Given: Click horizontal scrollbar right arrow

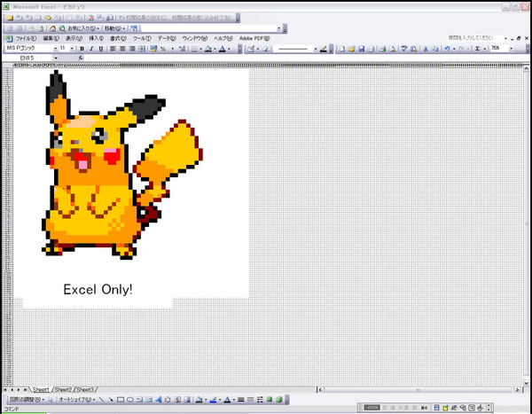Looking at the screenshot, I should 518,390.
